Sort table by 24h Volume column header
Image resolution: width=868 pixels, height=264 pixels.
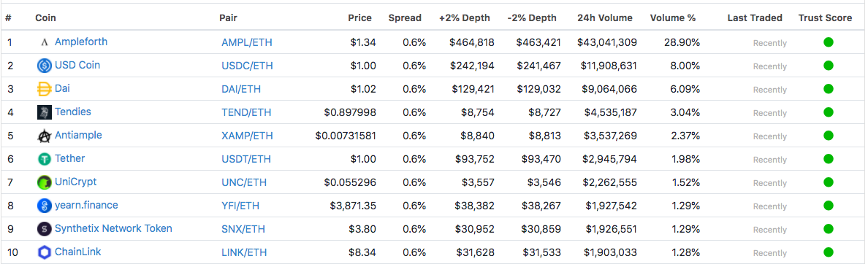coord(604,18)
